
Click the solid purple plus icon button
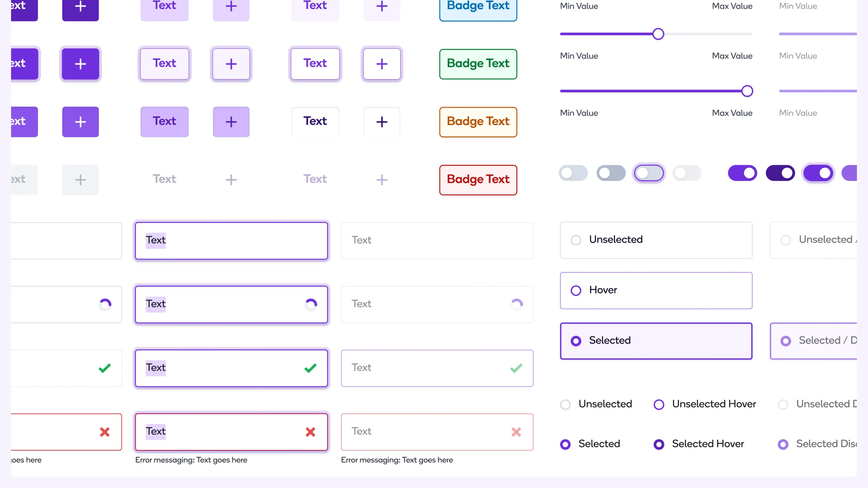tap(80, 64)
